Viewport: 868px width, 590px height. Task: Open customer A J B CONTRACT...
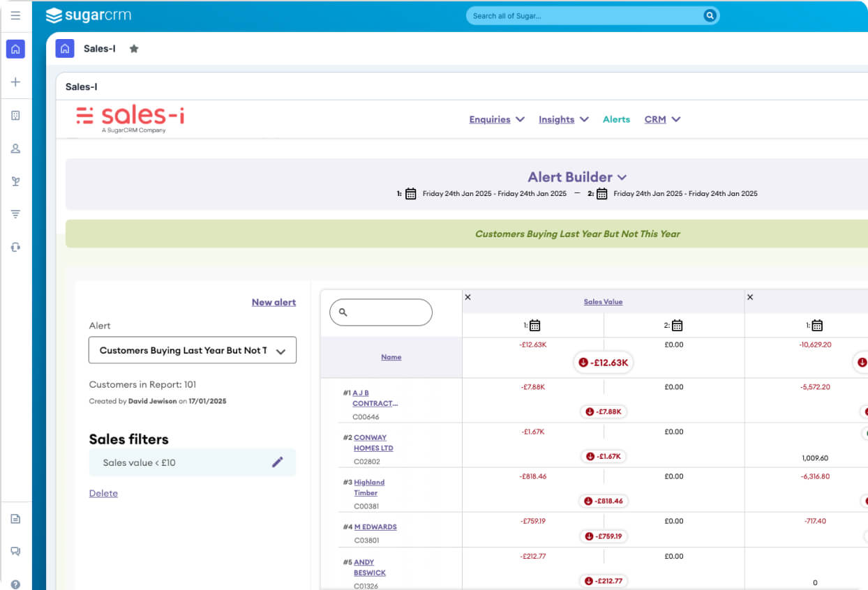[x=375, y=398]
